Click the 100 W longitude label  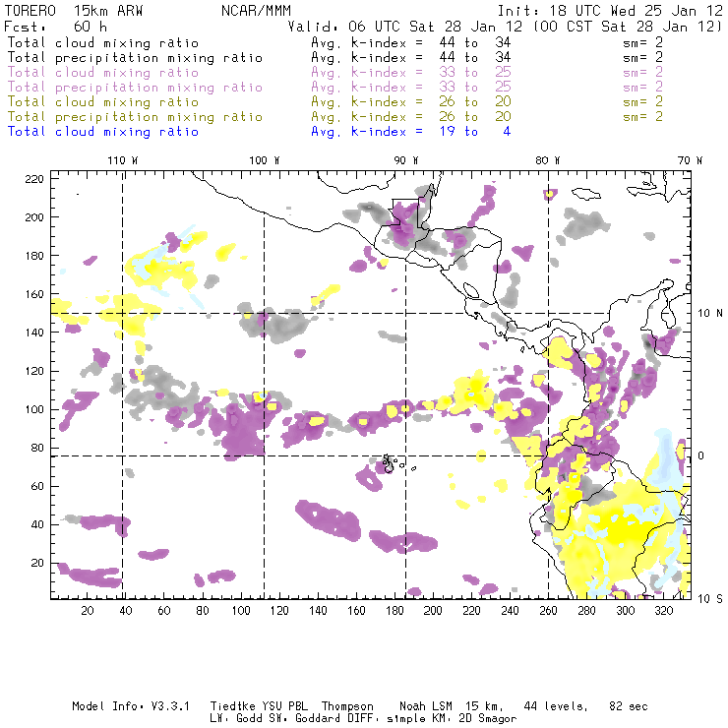click(x=265, y=160)
